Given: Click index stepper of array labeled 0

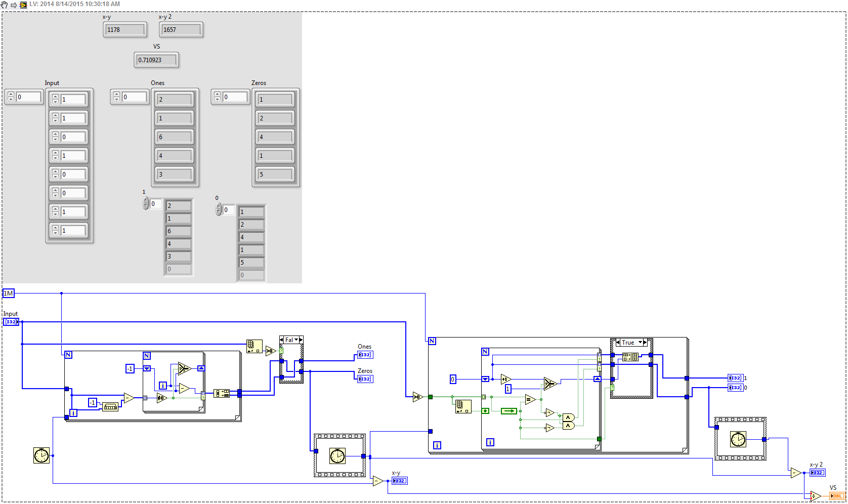Looking at the screenshot, I should click(219, 209).
